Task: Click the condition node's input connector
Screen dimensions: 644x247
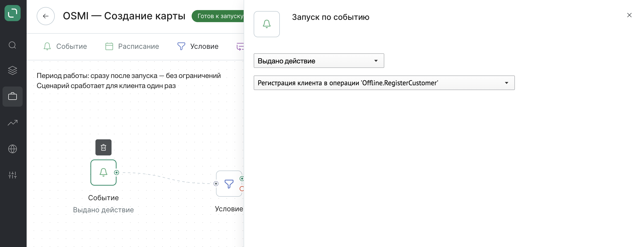Action: point(216,184)
